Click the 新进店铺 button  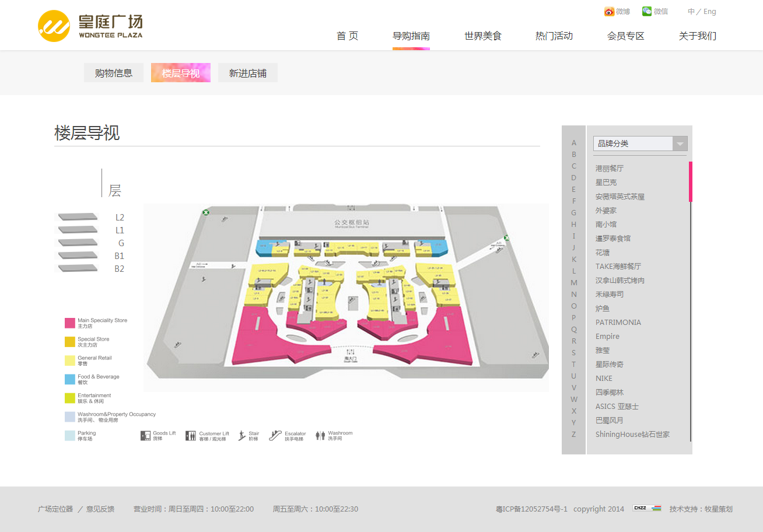pos(247,72)
